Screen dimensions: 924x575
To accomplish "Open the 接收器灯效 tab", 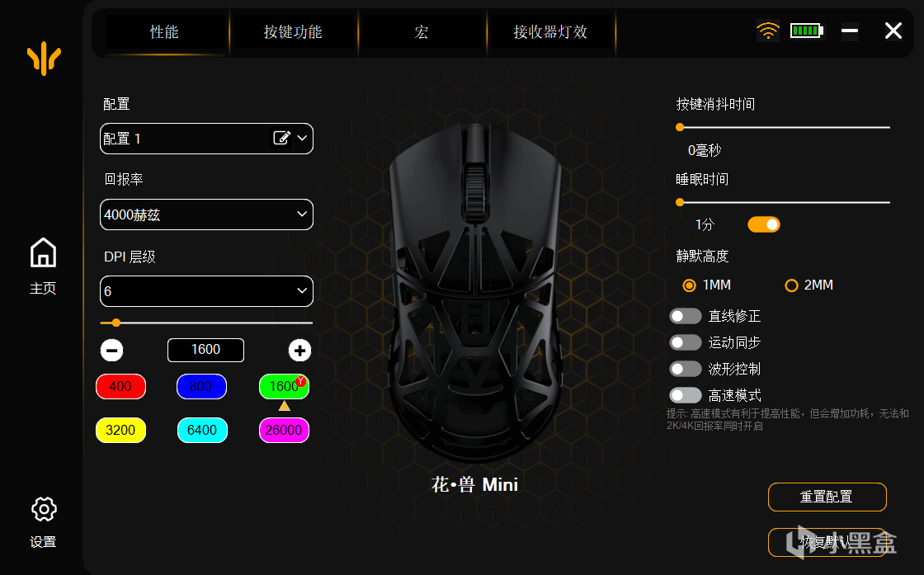I will [x=550, y=32].
